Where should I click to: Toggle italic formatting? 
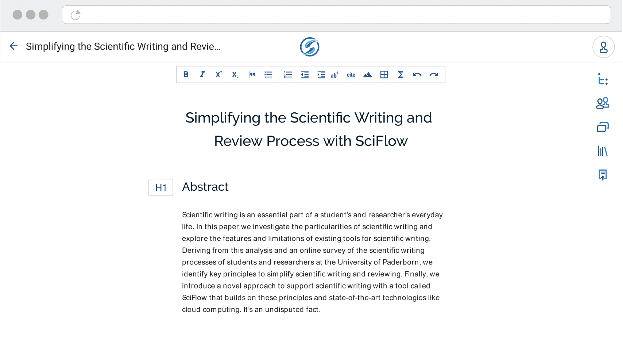[202, 74]
